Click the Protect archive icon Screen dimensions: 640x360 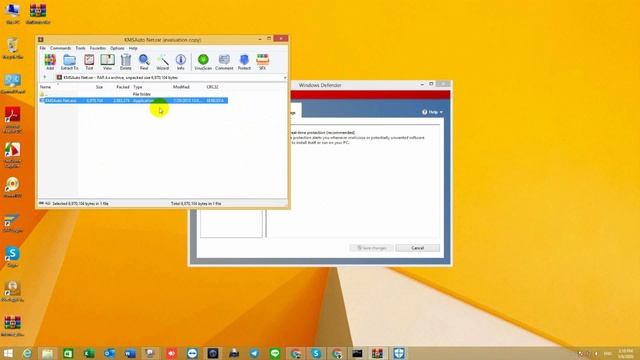(x=244, y=62)
